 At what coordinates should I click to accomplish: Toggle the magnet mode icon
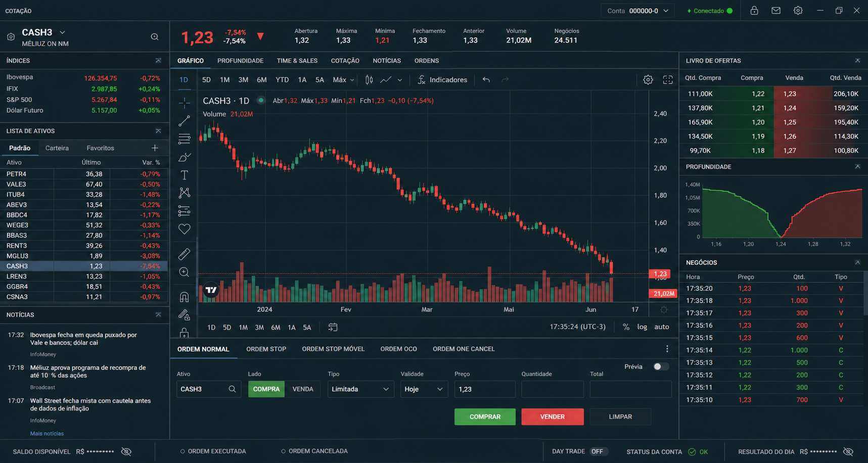[184, 297]
